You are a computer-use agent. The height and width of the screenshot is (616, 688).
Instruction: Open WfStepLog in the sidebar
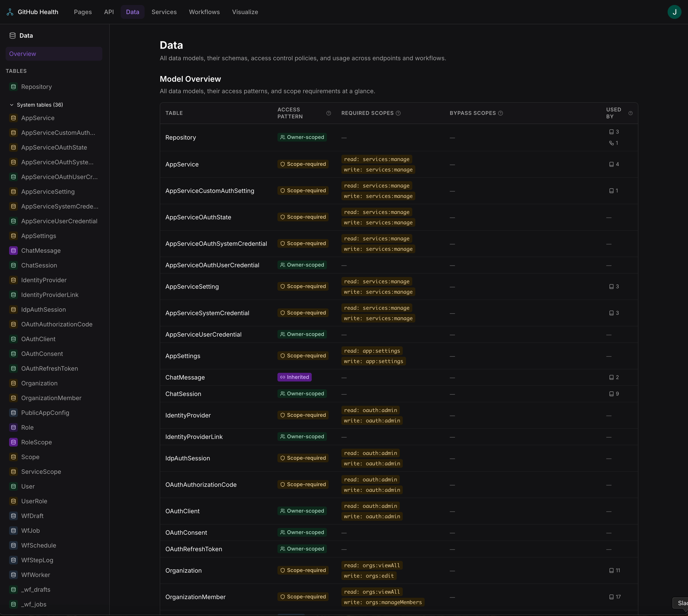(x=54, y=560)
